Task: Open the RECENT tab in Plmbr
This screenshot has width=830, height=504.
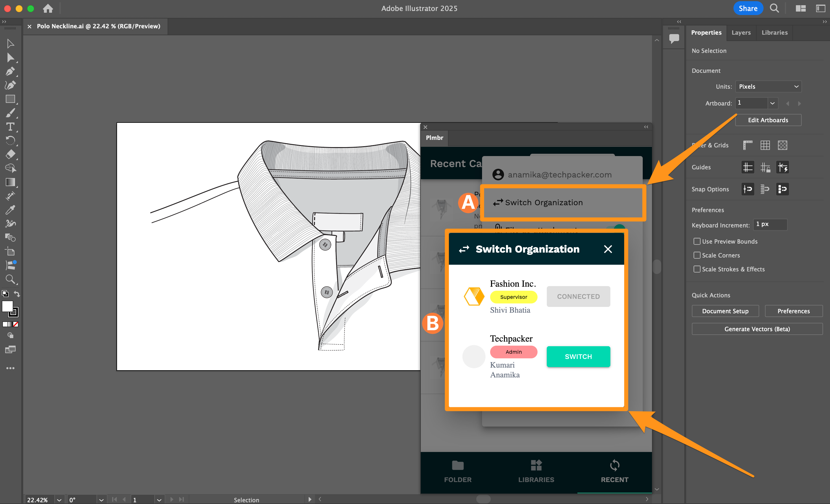Action: coord(614,472)
